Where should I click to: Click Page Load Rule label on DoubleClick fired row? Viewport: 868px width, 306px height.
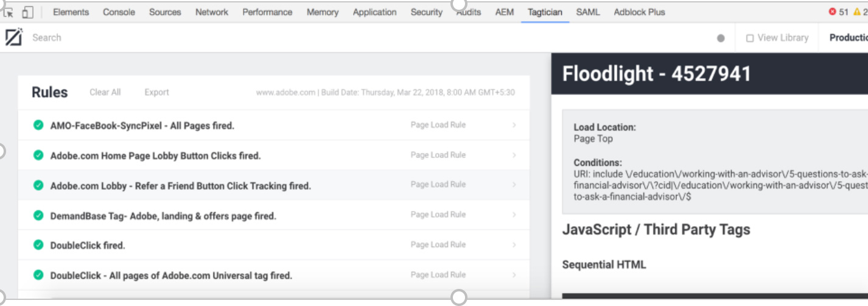(438, 244)
